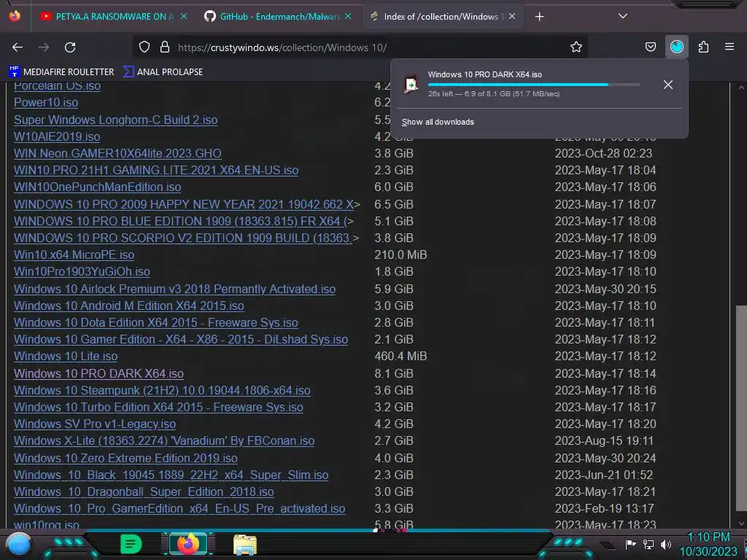The width and height of the screenshot is (747, 560).
Task: Click the volume speaker tray icon
Action: point(666,544)
